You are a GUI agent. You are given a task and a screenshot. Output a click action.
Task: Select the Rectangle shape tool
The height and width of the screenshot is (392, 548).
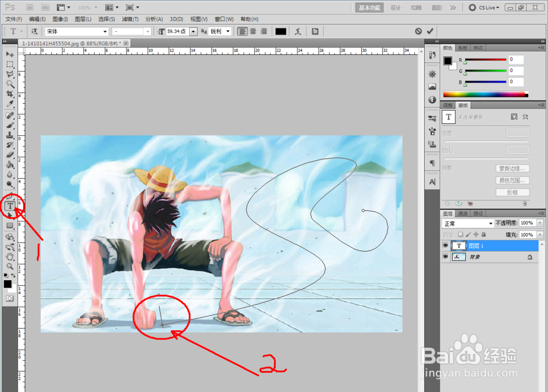pyautogui.click(x=10, y=226)
